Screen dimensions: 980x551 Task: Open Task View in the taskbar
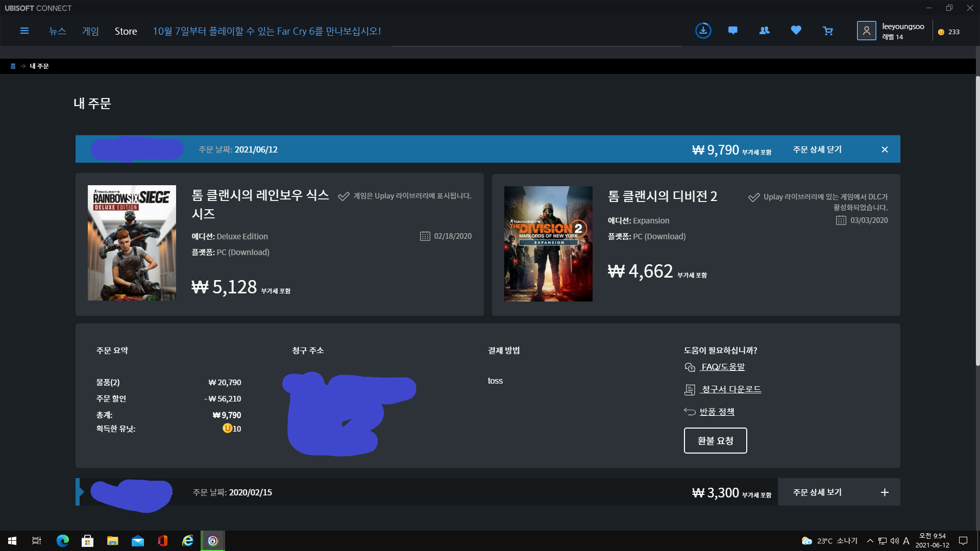pos(37,541)
